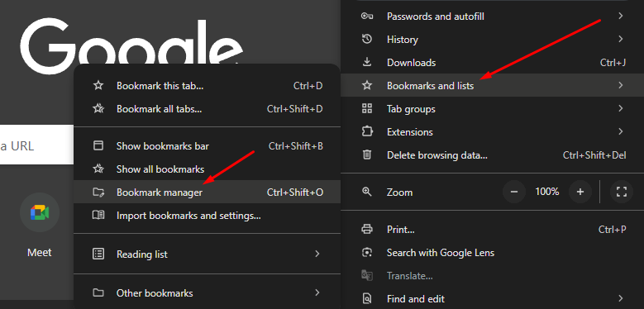Click the Tab groups grid icon
This screenshot has height=309, width=644.
pyautogui.click(x=366, y=109)
